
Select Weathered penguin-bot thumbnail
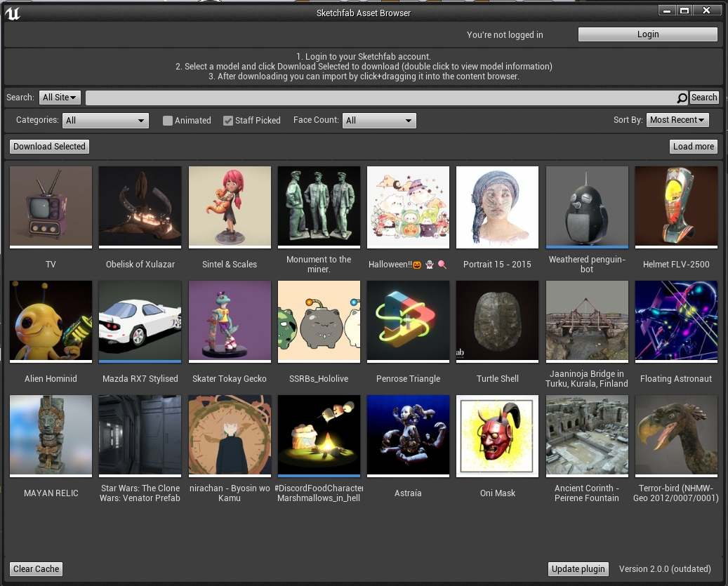coord(587,207)
